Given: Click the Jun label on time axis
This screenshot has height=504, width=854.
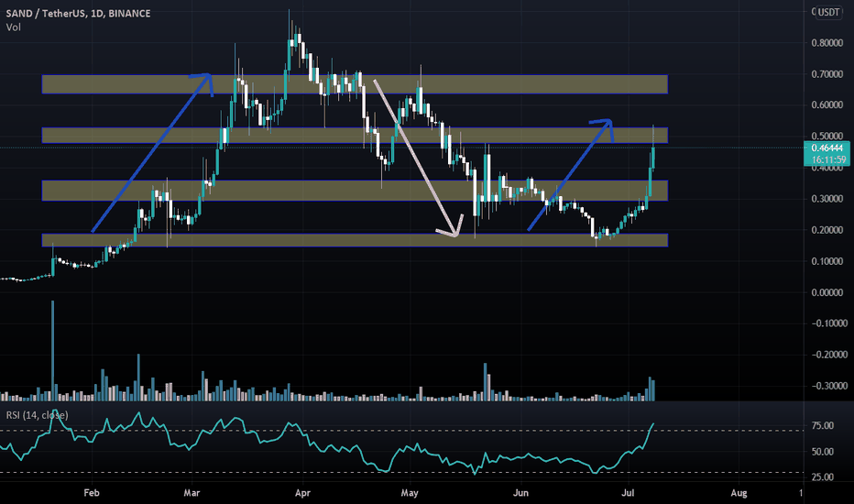Looking at the screenshot, I should click(x=520, y=493).
